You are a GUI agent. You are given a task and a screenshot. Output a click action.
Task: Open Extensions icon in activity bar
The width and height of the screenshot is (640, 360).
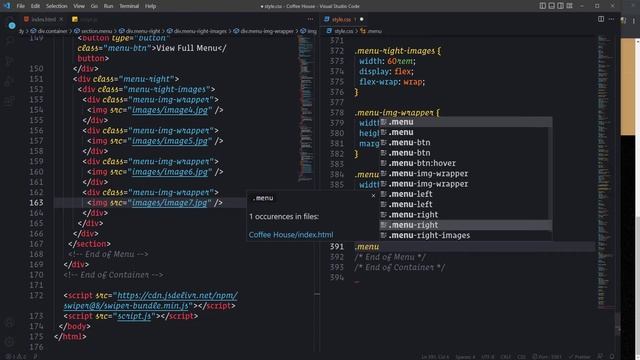click(x=9, y=101)
